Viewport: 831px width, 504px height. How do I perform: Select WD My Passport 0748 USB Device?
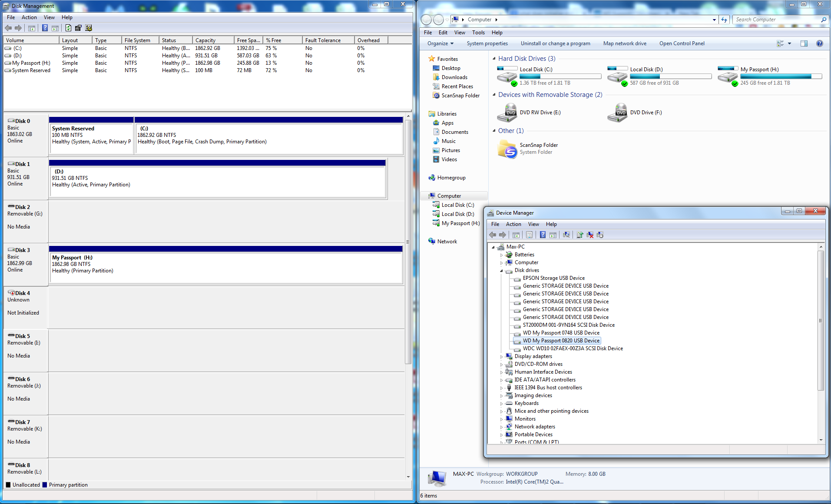[x=561, y=333]
